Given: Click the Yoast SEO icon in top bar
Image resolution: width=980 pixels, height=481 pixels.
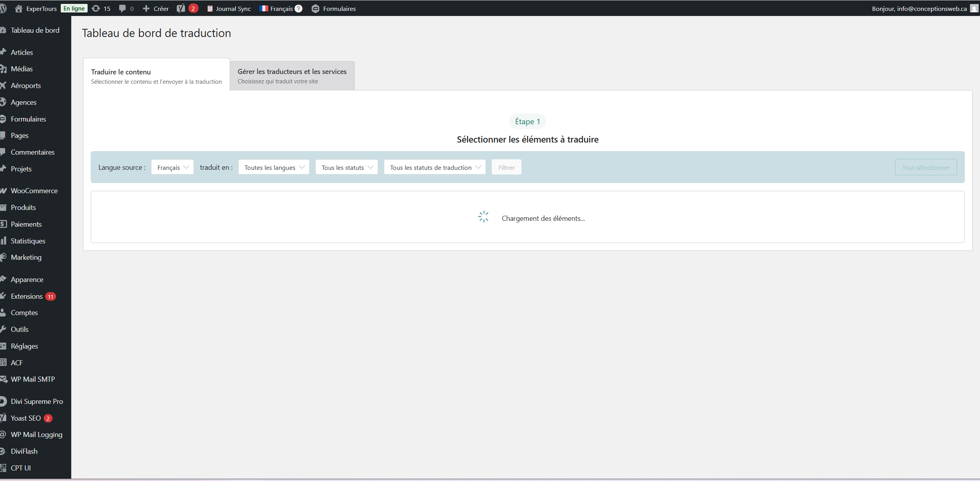Looking at the screenshot, I should tap(181, 9).
